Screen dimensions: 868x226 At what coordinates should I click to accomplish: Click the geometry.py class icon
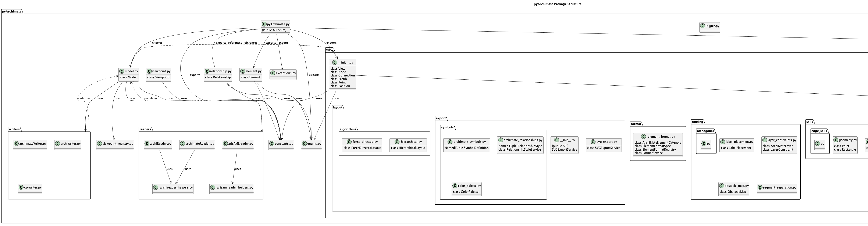click(x=836, y=140)
